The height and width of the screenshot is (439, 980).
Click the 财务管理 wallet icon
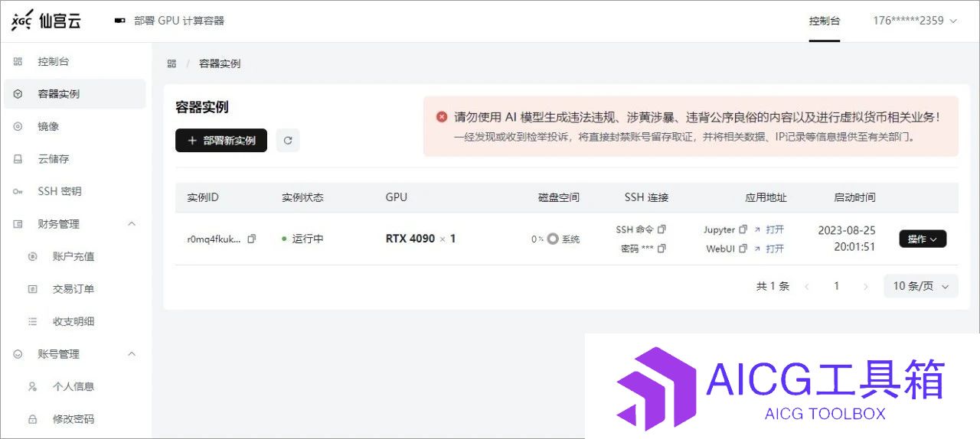tap(18, 224)
